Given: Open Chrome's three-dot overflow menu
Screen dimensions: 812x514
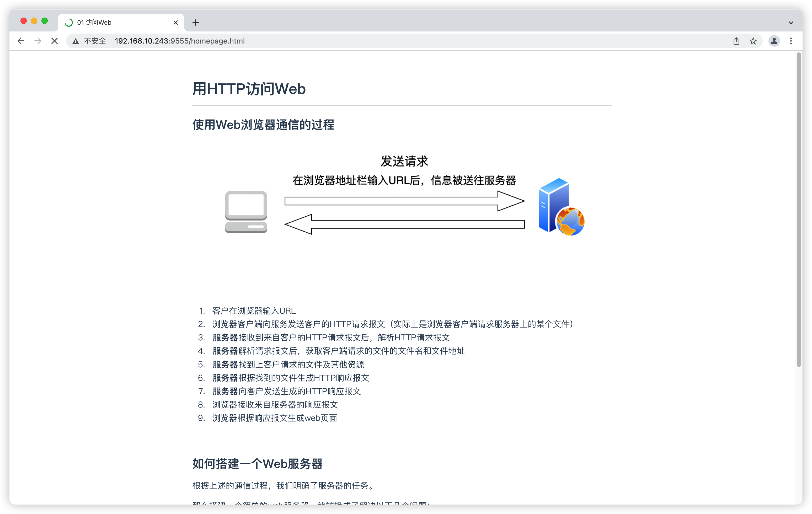Looking at the screenshot, I should point(791,41).
